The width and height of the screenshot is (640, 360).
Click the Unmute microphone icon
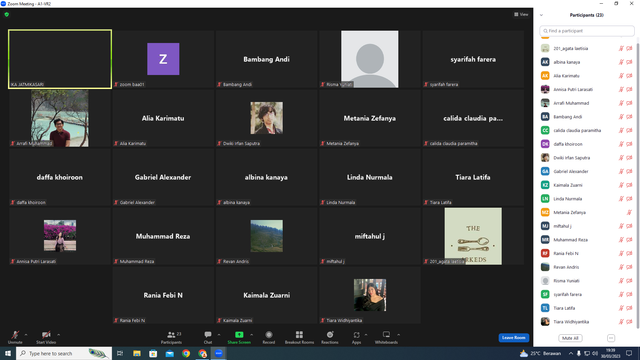tap(15, 335)
